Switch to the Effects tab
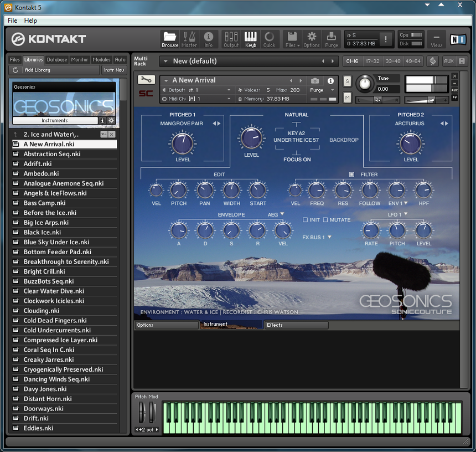Screen dimensions: 476x452 tap(296, 325)
